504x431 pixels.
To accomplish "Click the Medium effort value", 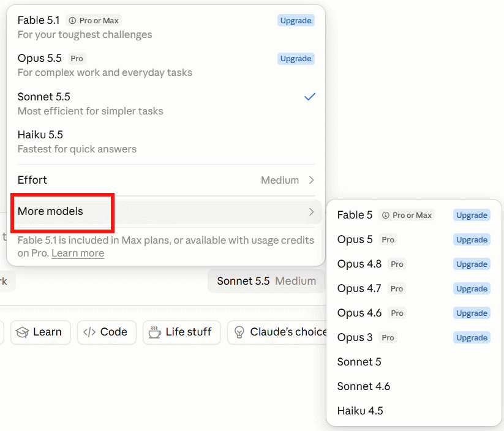I will point(280,180).
